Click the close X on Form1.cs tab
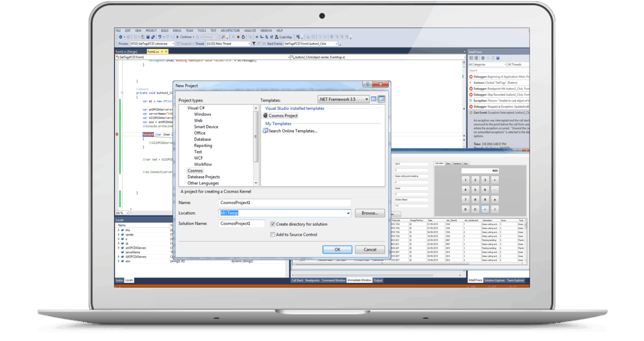The image size is (644, 341). coord(166,51)
